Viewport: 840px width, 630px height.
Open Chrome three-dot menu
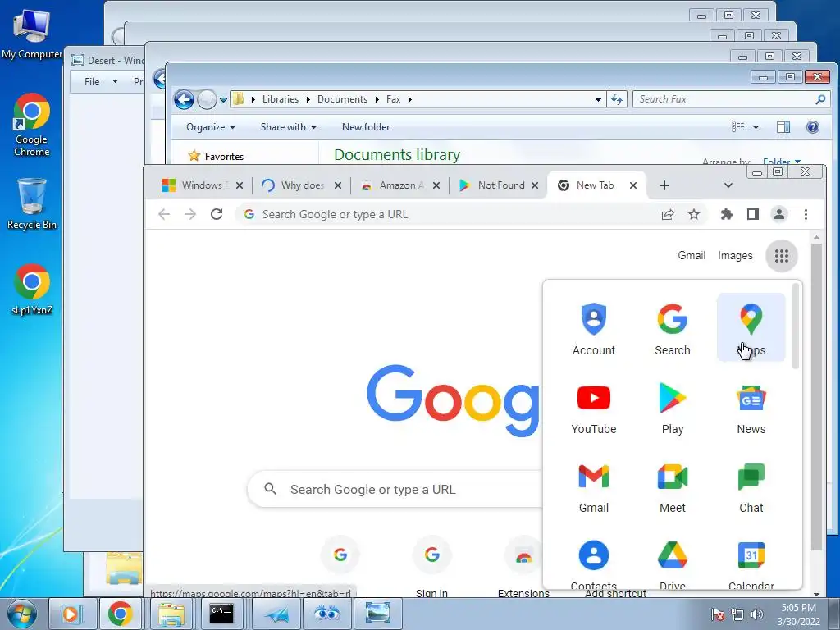806,214
